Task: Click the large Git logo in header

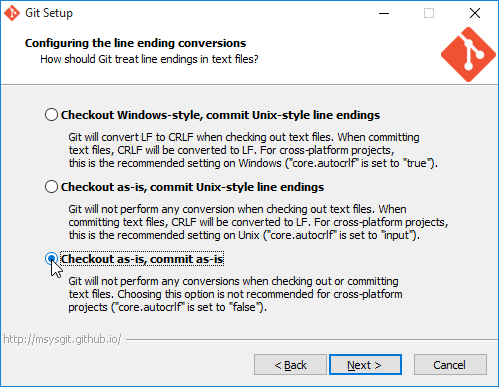Action: point(468,54)
